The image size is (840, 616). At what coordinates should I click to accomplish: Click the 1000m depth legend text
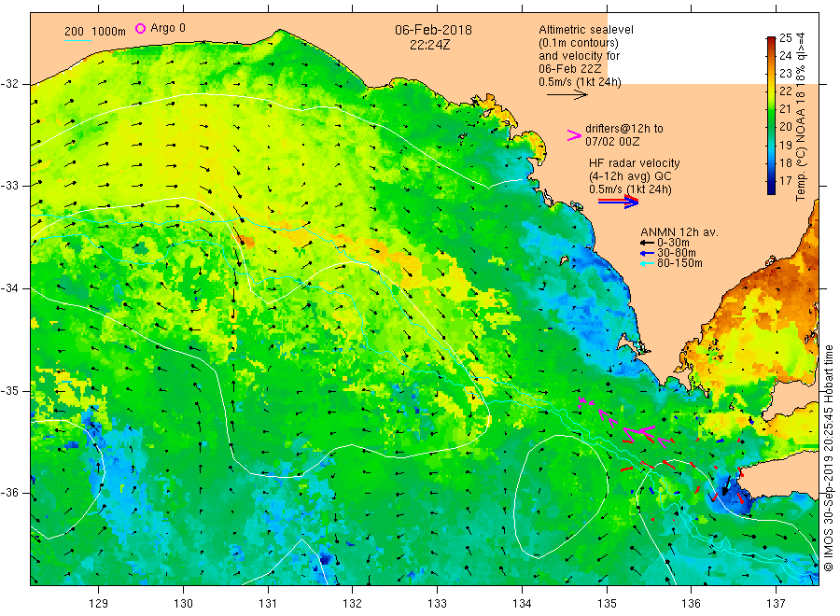pyautogui.click(x=109, y=32)
